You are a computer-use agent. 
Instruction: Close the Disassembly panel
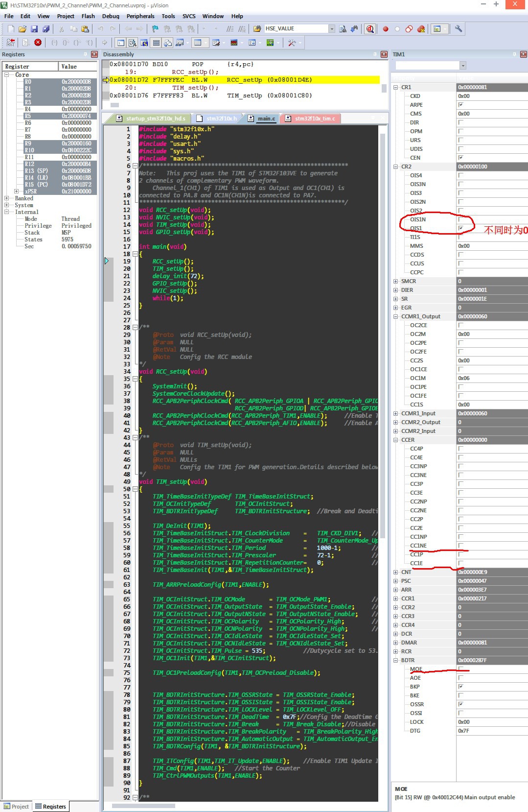click(x=384, y=54)
